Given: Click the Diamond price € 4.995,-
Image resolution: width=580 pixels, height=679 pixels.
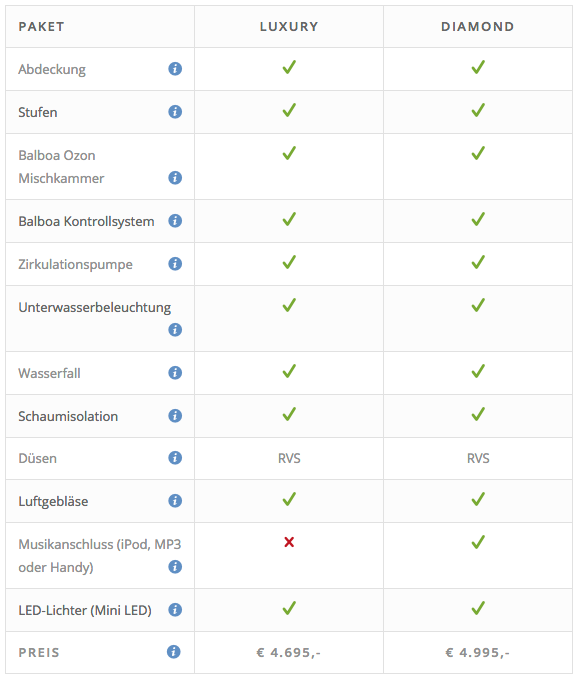Looking at the screenshot, I should (477, 652).
